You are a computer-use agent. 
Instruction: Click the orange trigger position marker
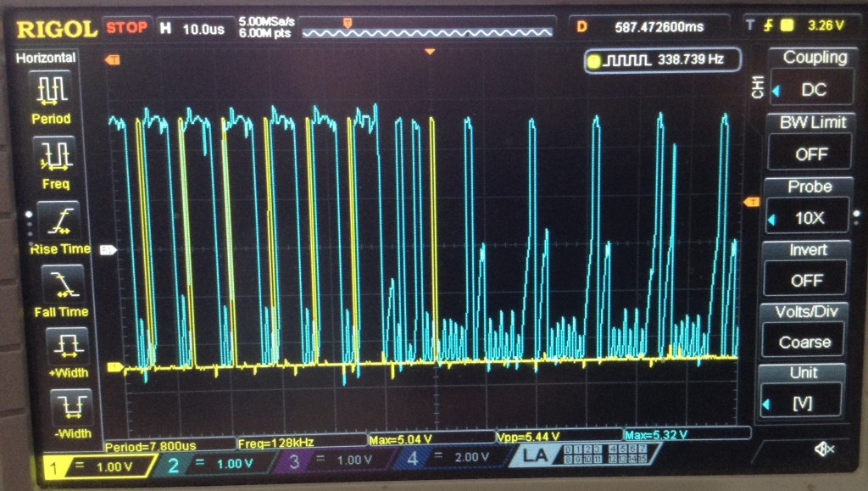click(430, 53)
